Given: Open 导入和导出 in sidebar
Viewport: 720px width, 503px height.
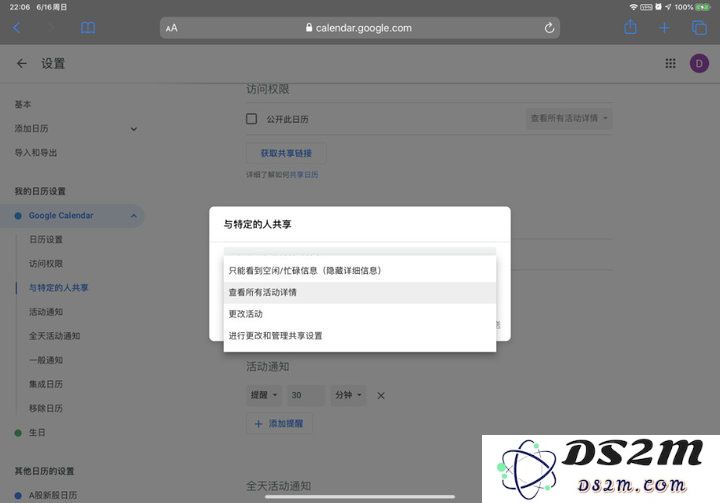Looking at the screenshot, I should 36,153.
